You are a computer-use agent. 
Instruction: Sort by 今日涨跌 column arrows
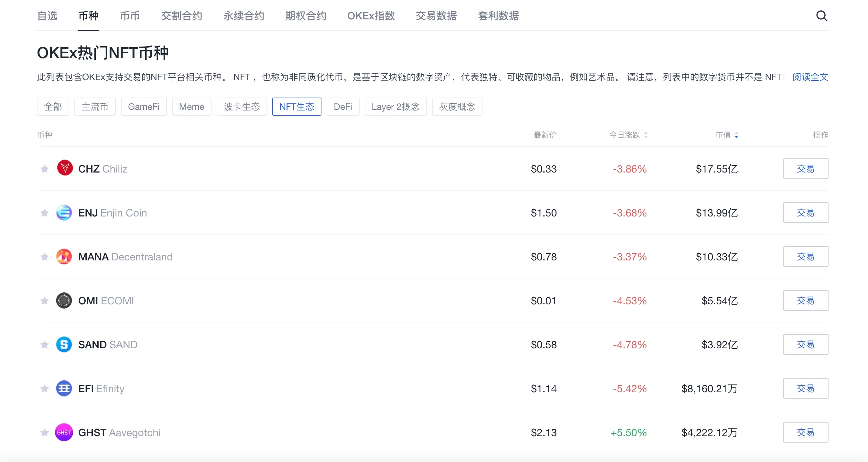click(x=646, y=135)
